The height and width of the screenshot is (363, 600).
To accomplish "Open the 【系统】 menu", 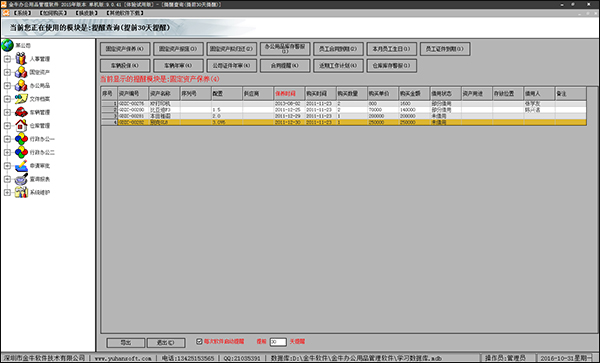I will click(x=22, y=13).
